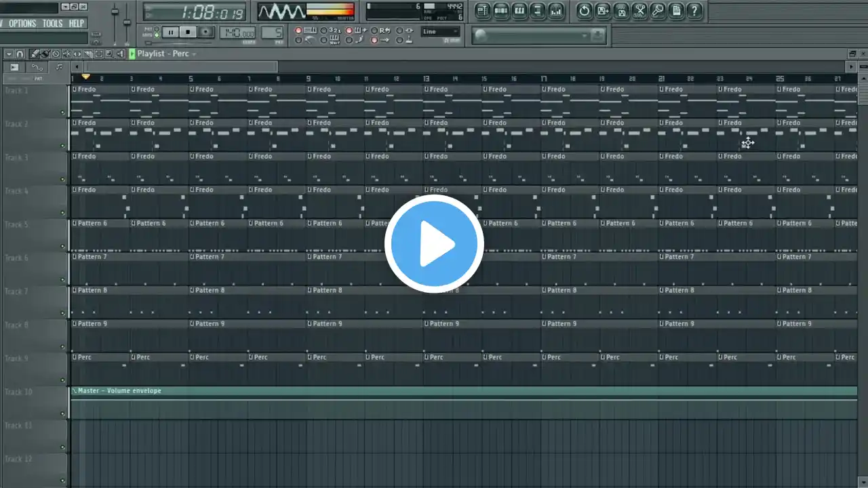Click the 140 tempo display
This screenshot has height=488, width=868.
[x=237, y=33]
